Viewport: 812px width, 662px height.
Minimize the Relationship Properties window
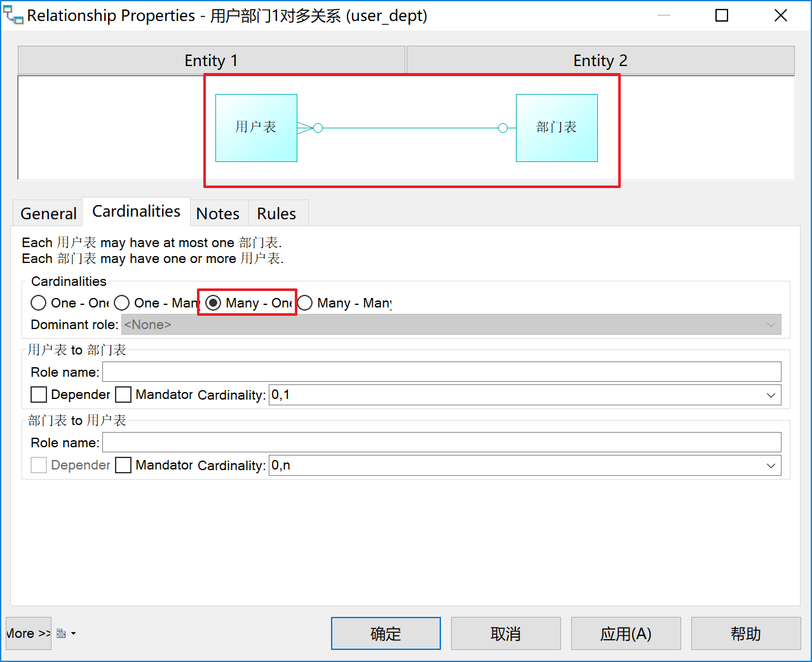tap(664, 15)
